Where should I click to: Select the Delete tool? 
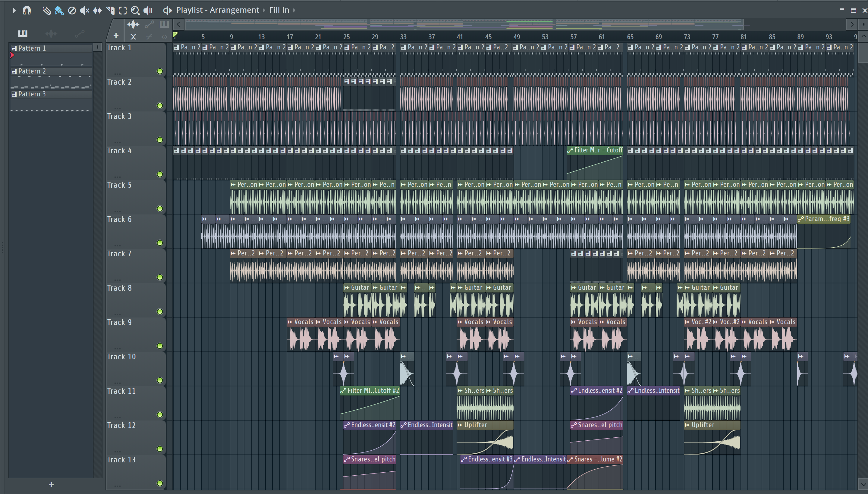click(72, 11)
